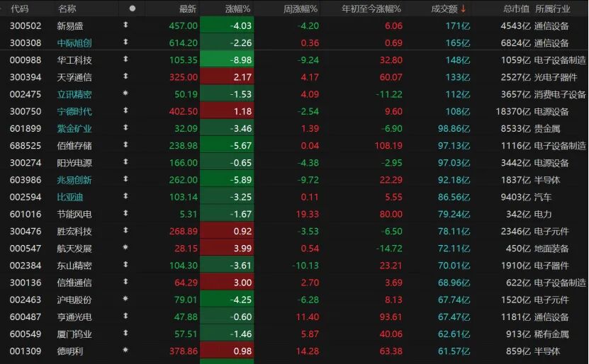Viewport: 589px width, 364px height.
Task: Click the latest price 402.50
Action: click(x=184, y=111)
